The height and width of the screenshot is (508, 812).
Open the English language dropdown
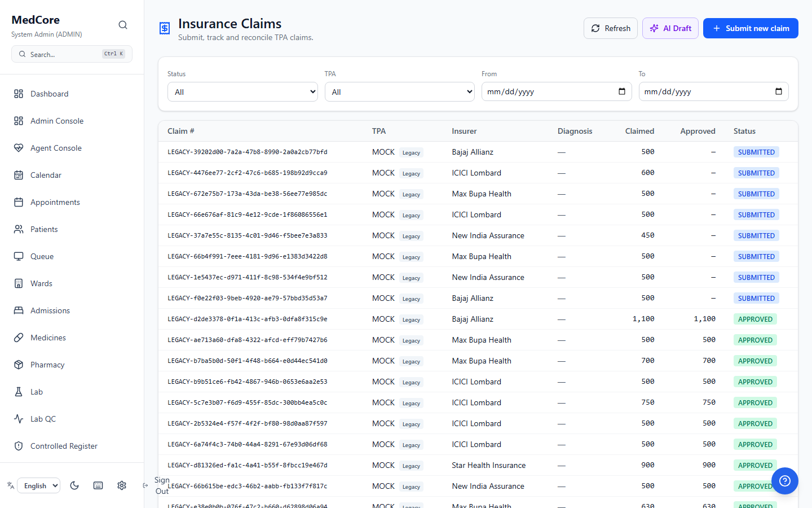[x=39, y=485]
